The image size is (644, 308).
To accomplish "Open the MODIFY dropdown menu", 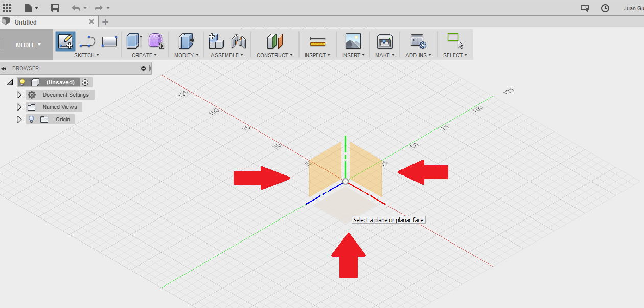I will point(186,55).
